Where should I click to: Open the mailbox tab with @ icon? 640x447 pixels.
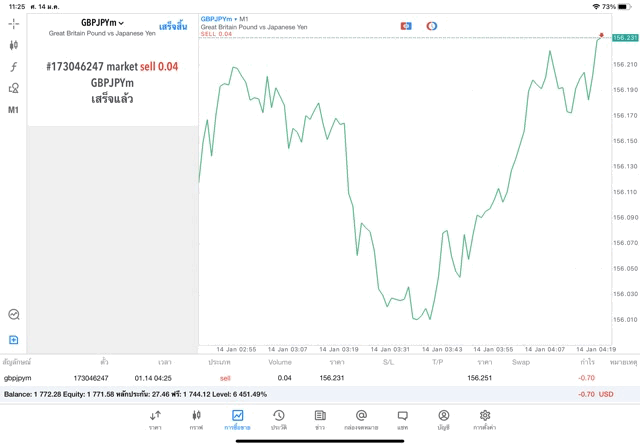361,420
